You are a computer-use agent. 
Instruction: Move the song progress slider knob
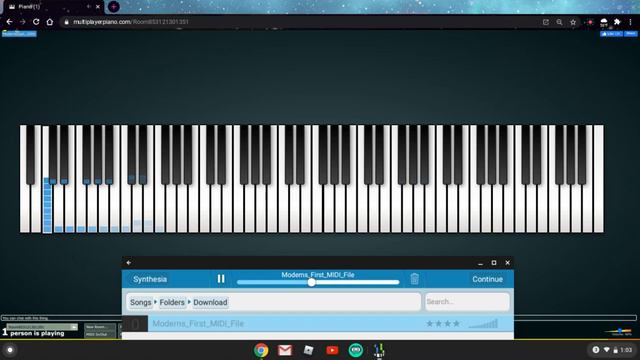(x=311, y=282)
